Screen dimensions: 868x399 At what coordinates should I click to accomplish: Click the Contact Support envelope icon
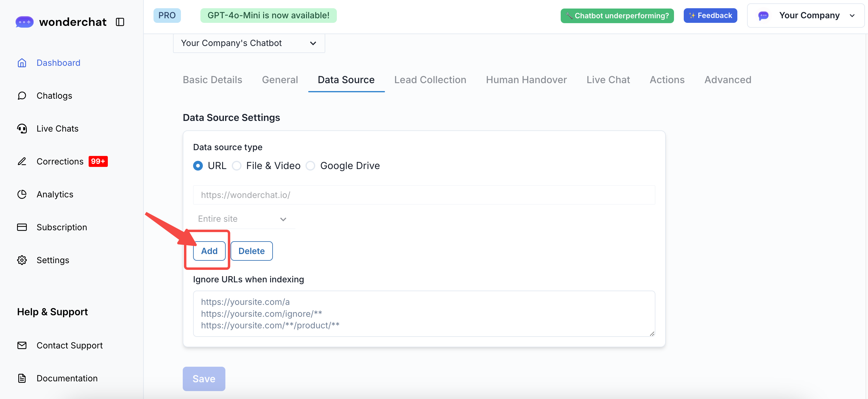(x=22, y=345)
